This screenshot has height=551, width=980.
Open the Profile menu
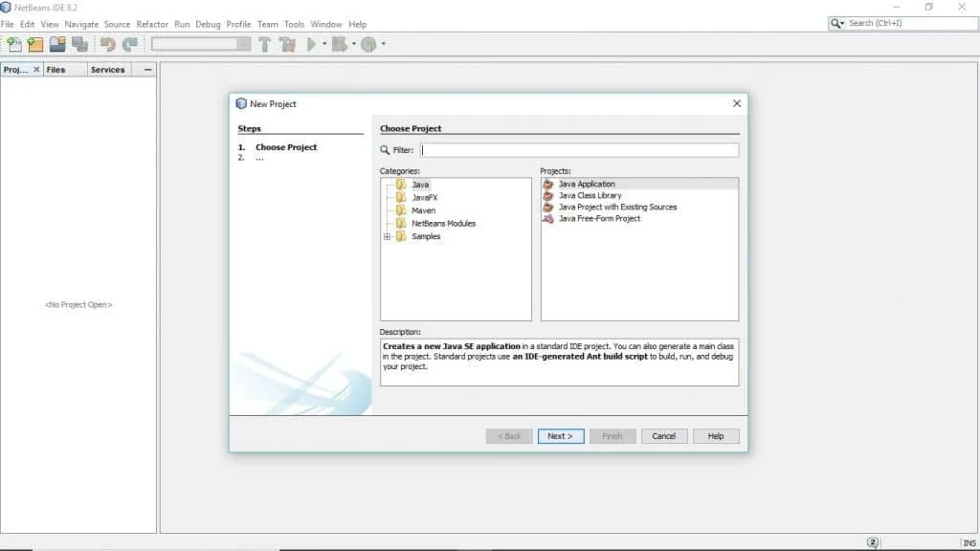tap(238, 24)
